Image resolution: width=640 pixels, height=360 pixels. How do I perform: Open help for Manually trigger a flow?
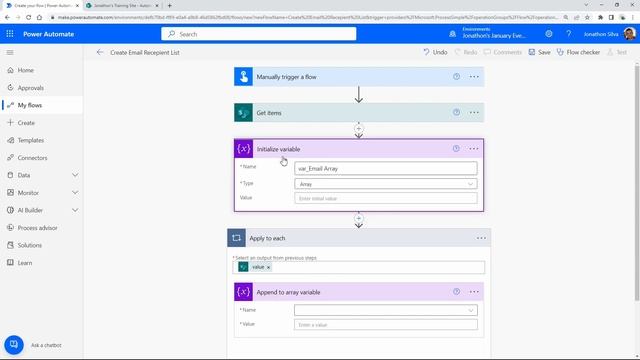point(456,77)
